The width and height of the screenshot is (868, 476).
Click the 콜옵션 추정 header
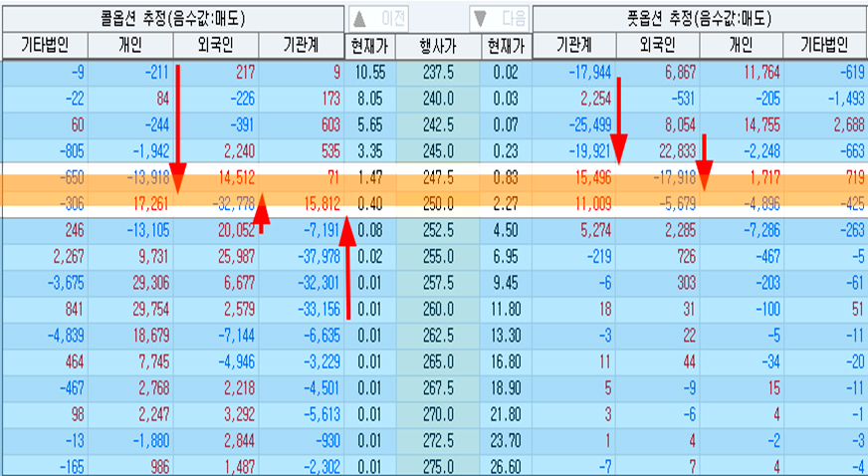[x=172, y=17]
